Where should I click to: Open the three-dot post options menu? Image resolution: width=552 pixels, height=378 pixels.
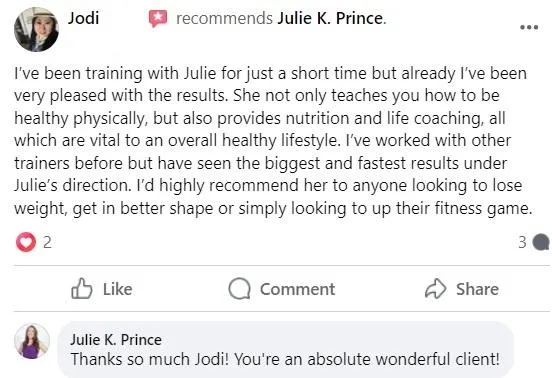(529, 27)
